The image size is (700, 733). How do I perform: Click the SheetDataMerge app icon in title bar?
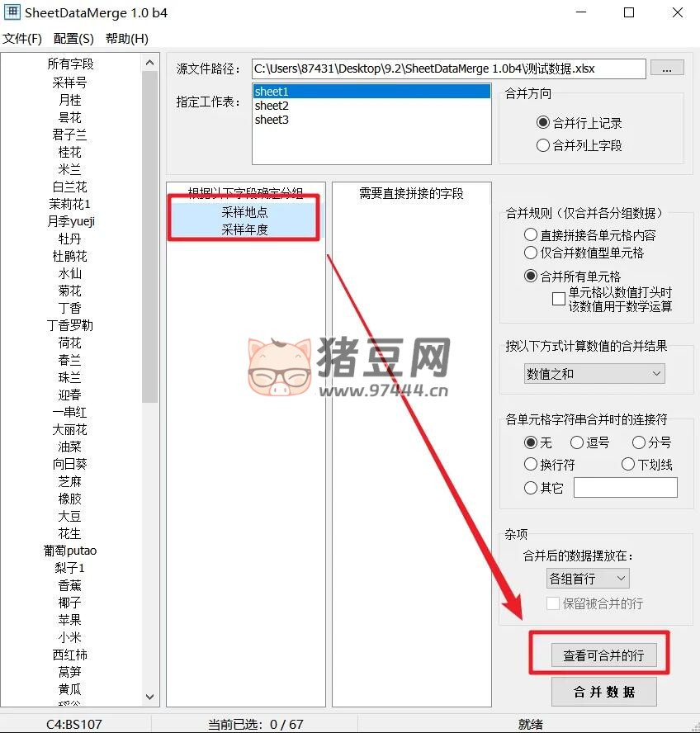tap(12, 12)
